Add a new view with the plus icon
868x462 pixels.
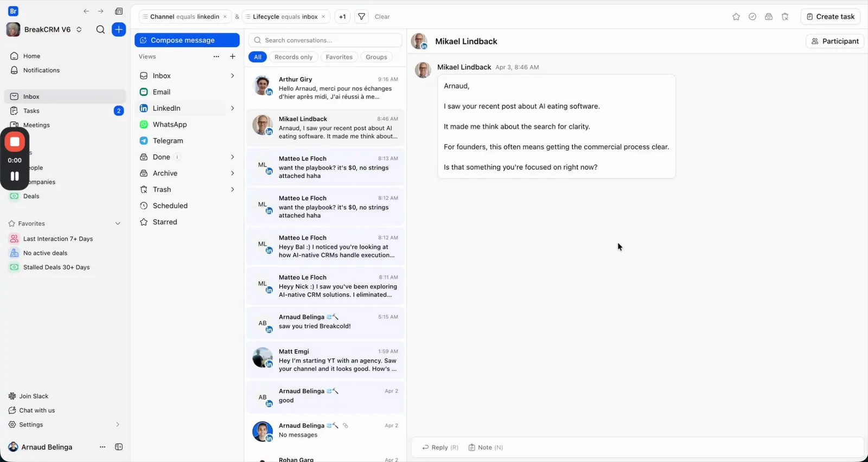(x=233, y=56)
